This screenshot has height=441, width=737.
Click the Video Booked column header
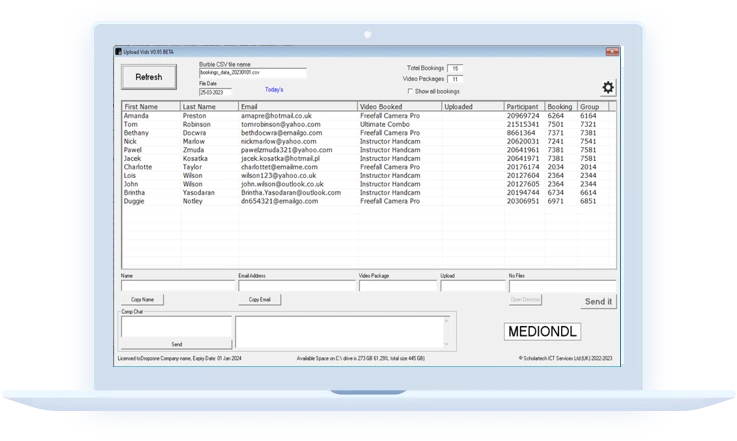click(x=398, y=106)
